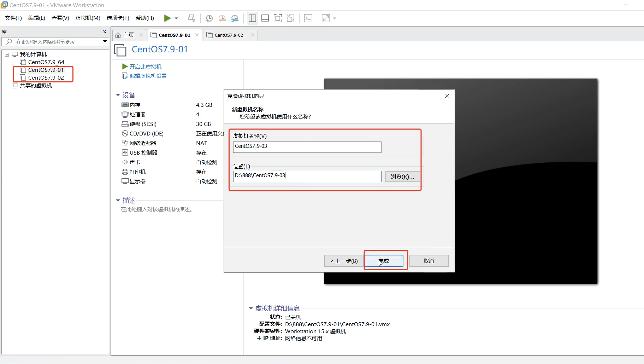Click the 完成 finish button
This screenshot has height=364, width=644.
[x=384, y=261]
